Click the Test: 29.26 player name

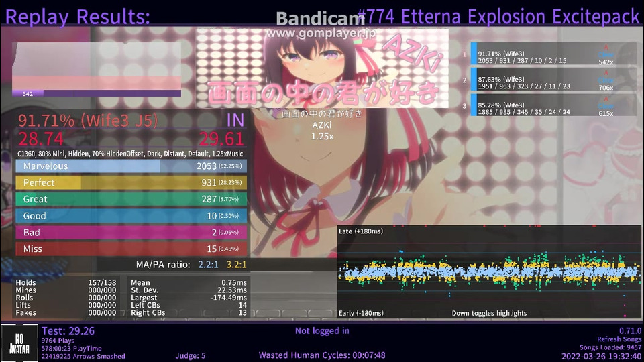point(68,330)
